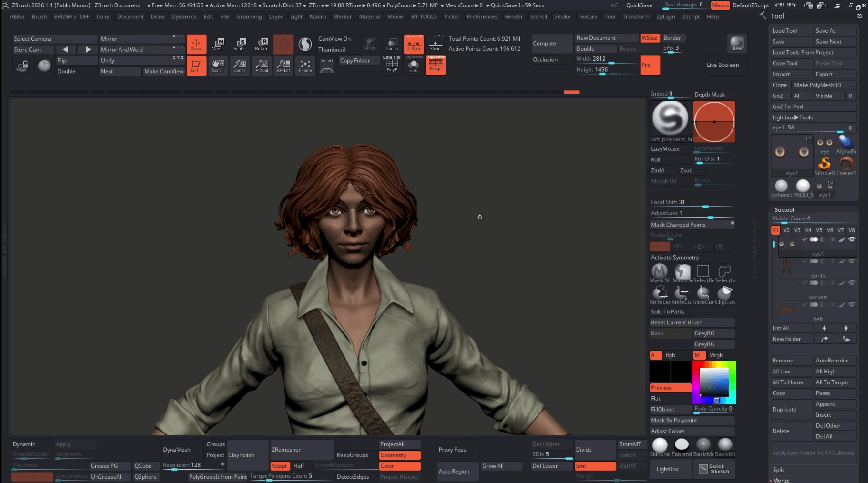The image size is (868, 483).
Task: Expand the Split section in Subtool
Action: 778,470
